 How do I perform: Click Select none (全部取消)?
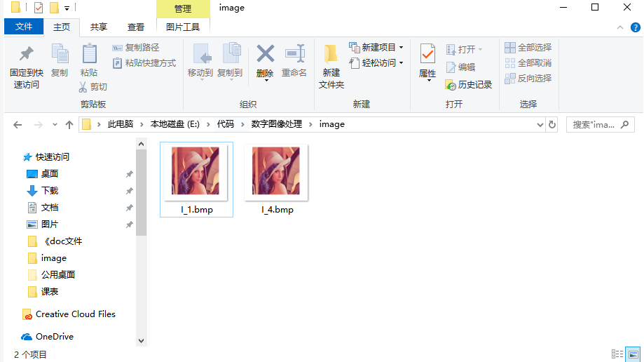(x=528, y=63)
